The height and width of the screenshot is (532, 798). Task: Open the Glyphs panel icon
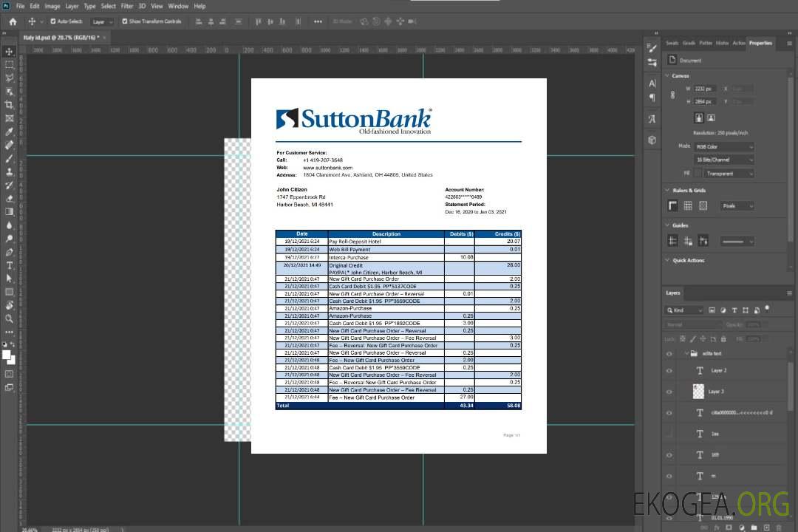652,119
